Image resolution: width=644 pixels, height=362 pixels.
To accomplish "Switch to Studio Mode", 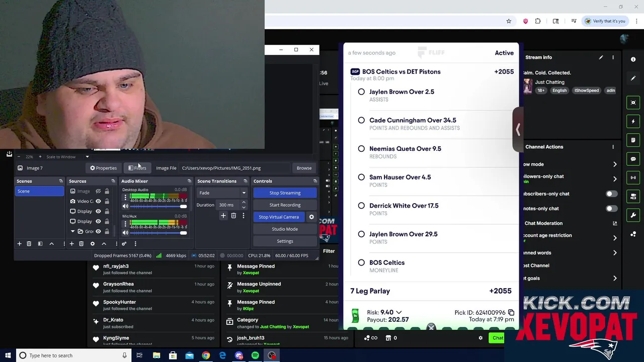I will pos(285,229).
